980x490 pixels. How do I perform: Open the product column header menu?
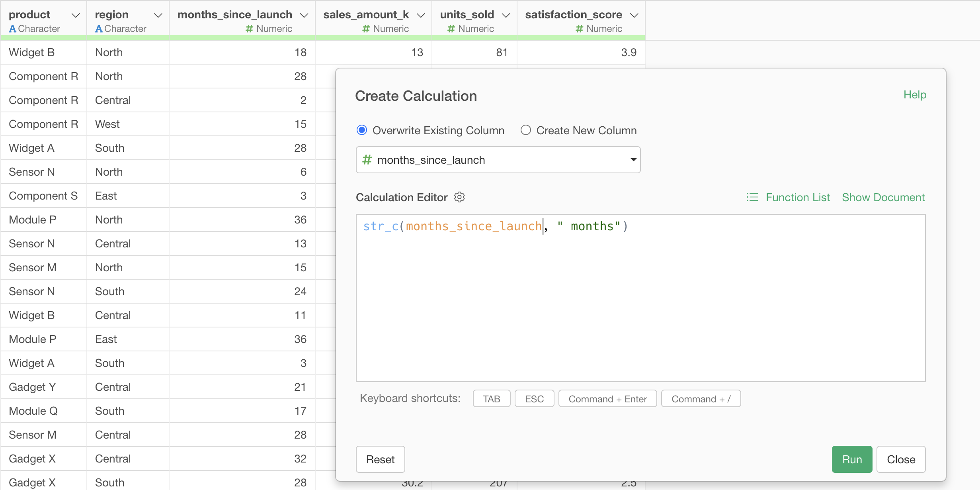(76, 15)
